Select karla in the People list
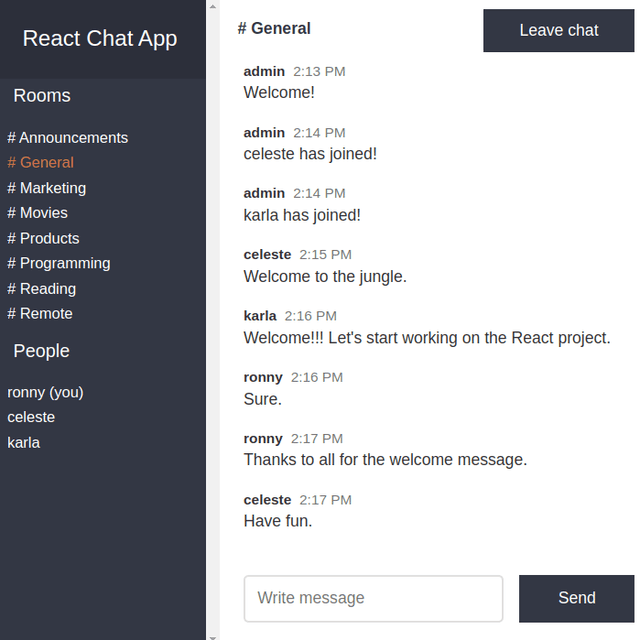640x640 pixels. pos(24,443)
